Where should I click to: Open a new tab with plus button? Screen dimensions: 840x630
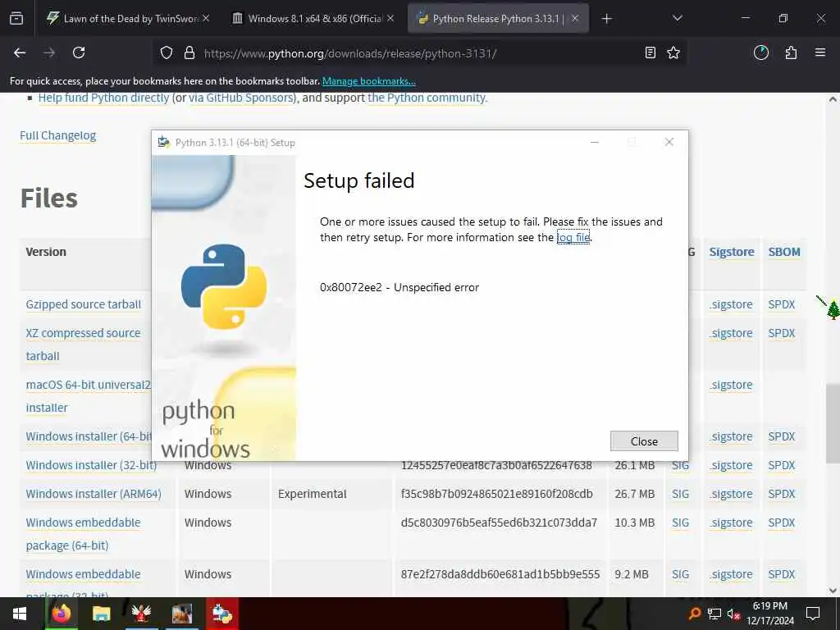coord(606,19)
